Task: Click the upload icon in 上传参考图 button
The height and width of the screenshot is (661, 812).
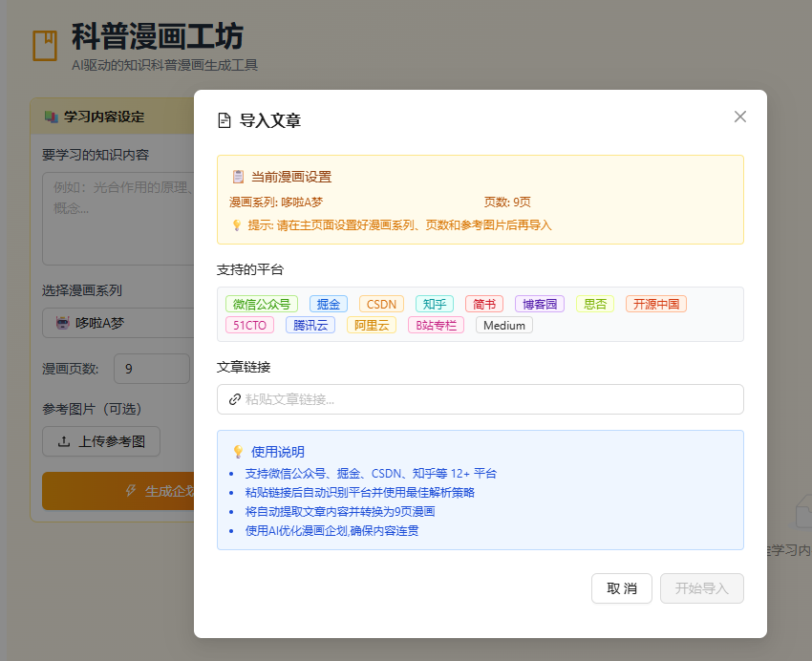Action: tap(64, 441)
